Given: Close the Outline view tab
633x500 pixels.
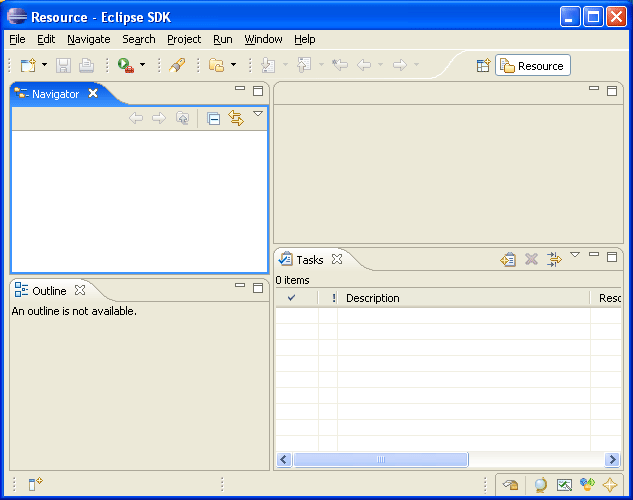Looking at the screenshot, I should (x=80, y=290).
